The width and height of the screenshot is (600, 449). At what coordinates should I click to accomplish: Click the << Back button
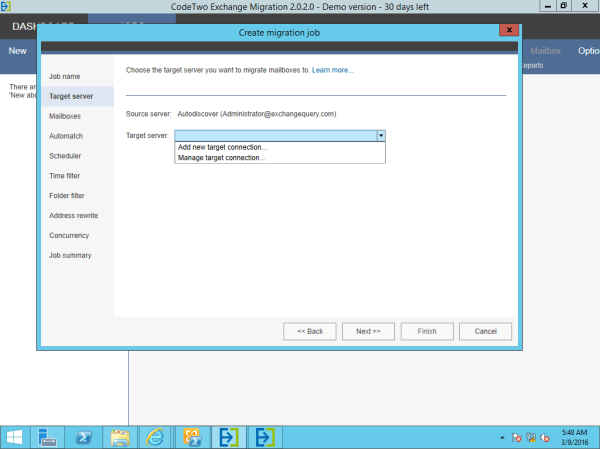point(309,331)
